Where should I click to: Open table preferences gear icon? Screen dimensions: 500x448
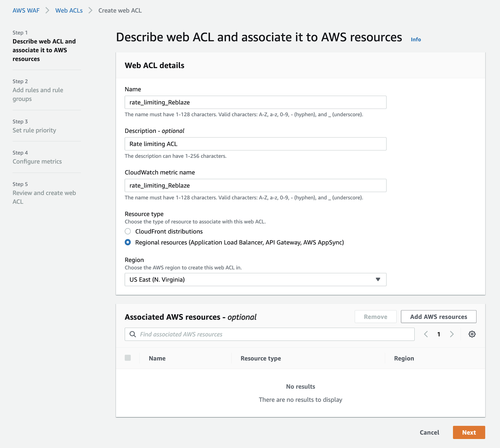(x=472, y=334)
